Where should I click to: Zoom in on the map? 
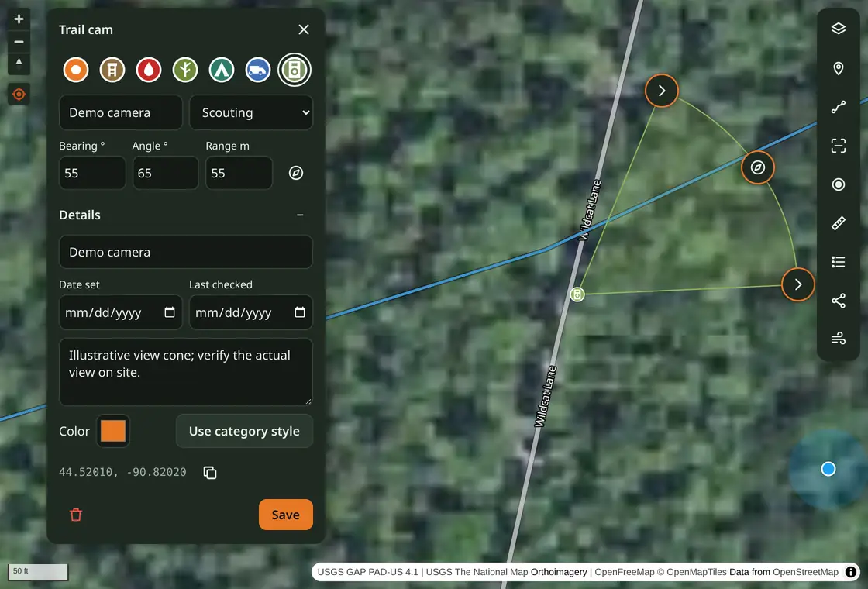[x=19, y=19]
